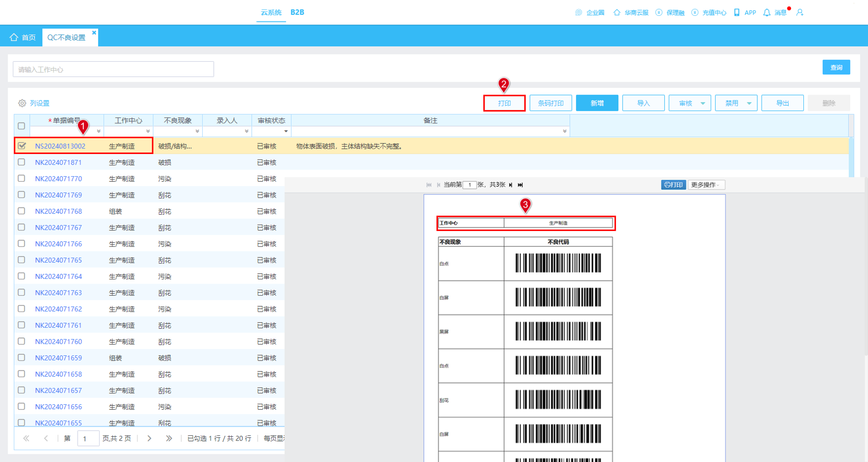This screenshot has width=868, height=462.
Task: Click the 新增 button
Action: coord(597,103)
